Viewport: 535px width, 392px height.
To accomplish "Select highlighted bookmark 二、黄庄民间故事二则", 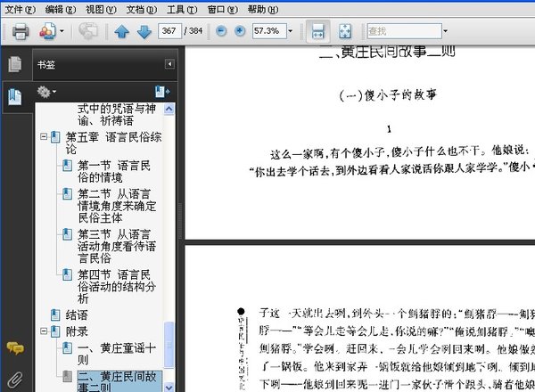I will (119, 381).
